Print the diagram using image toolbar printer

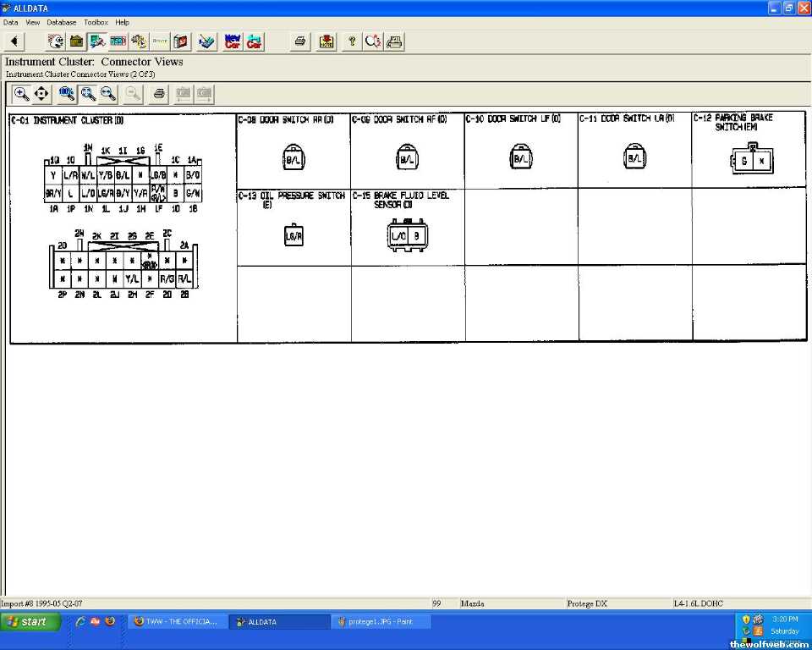coord(158,93)
